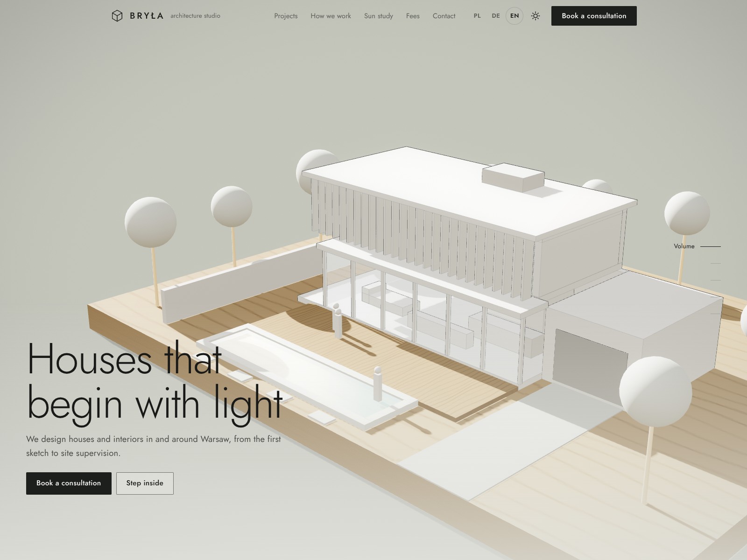Switch the language to PL
The image size is (747, 560).
pos(477,16)
